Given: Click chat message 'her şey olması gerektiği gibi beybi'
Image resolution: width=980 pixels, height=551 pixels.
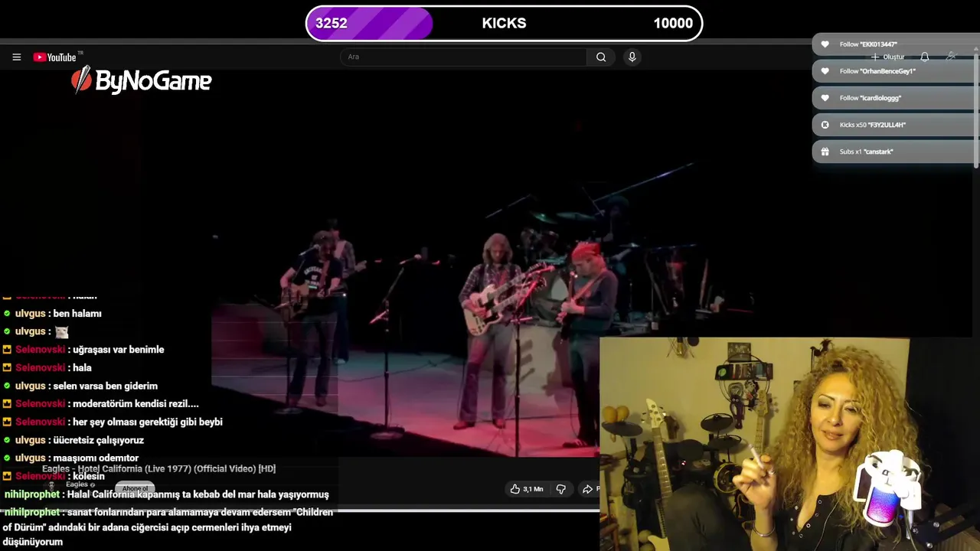Looking at the screenshot, I should click(148, 422).
